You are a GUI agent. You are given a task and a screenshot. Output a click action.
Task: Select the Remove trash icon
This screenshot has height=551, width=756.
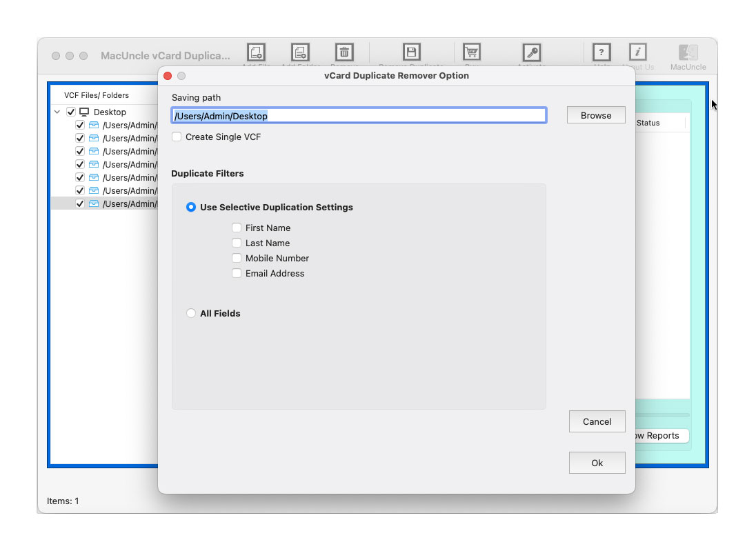[344, 52]
